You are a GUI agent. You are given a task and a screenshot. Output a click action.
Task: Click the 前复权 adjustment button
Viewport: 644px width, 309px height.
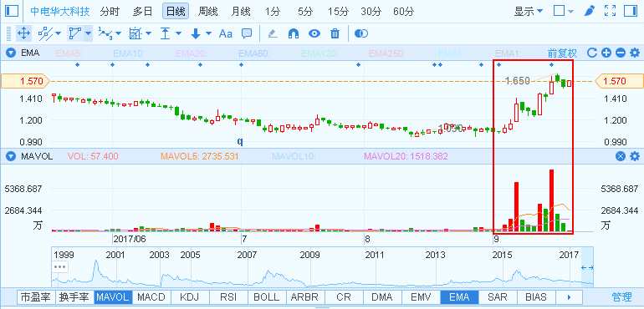click(562, 53)
